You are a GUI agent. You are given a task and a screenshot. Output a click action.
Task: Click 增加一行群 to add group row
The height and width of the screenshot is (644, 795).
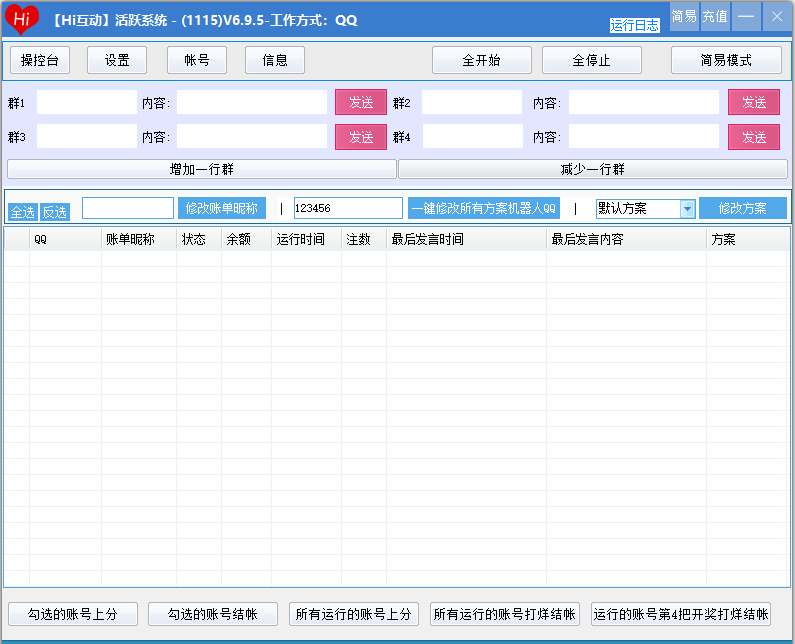tap(202, 169)
